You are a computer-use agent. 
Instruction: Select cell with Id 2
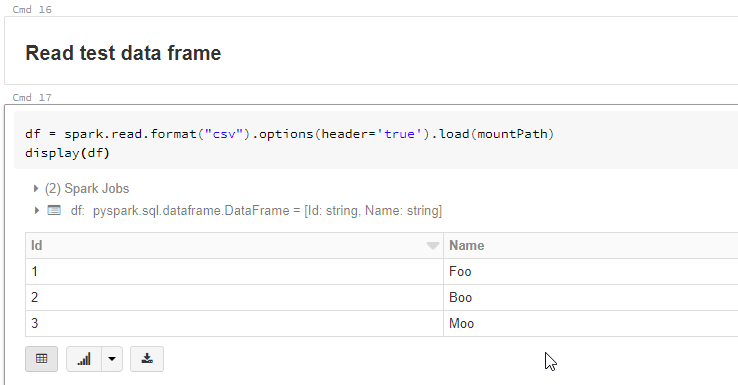234,297
